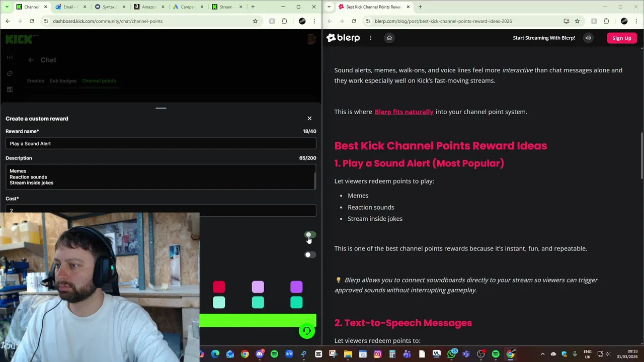
Task: Pick the red color swatch
Action: click(219, 287)
